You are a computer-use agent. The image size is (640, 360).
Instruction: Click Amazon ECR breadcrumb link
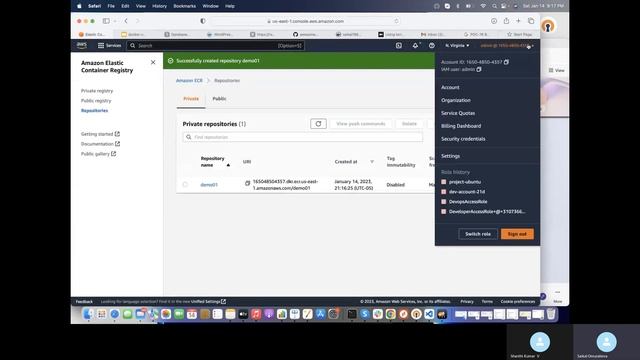pos(189,81)
